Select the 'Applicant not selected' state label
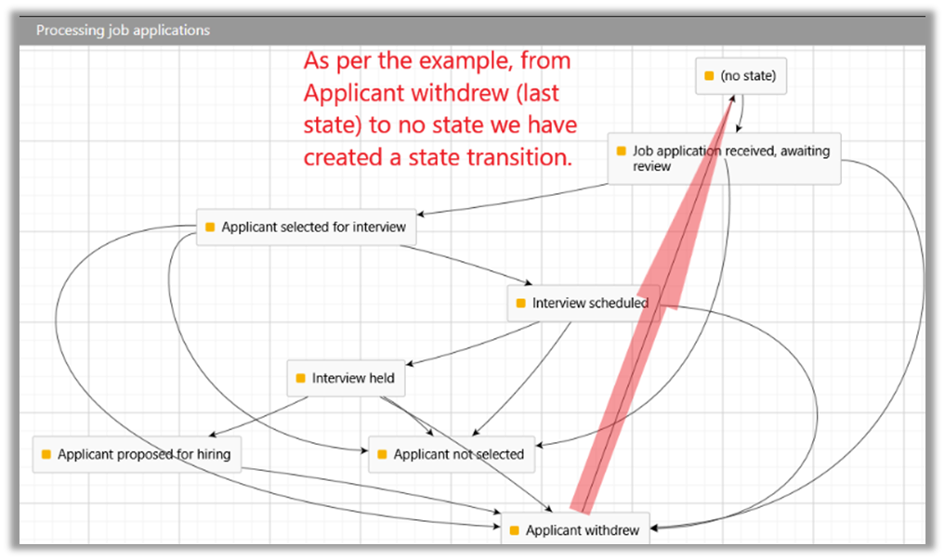This screenshot has height=560, width=945. 458,454
